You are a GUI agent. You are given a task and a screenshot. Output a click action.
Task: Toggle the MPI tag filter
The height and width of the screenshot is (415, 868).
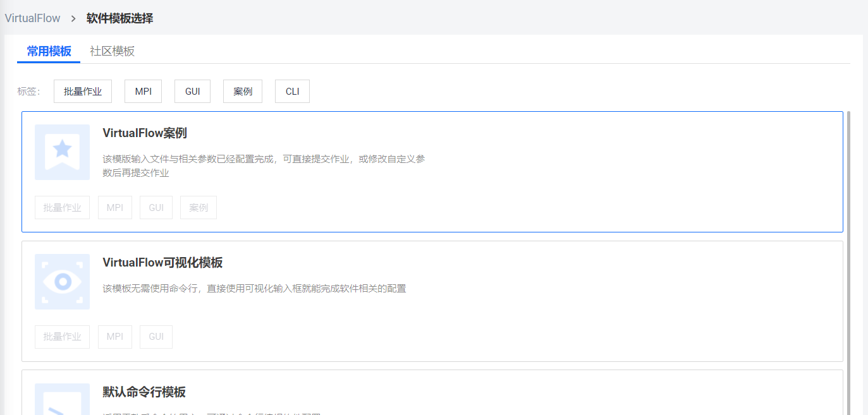coord(143,91)
